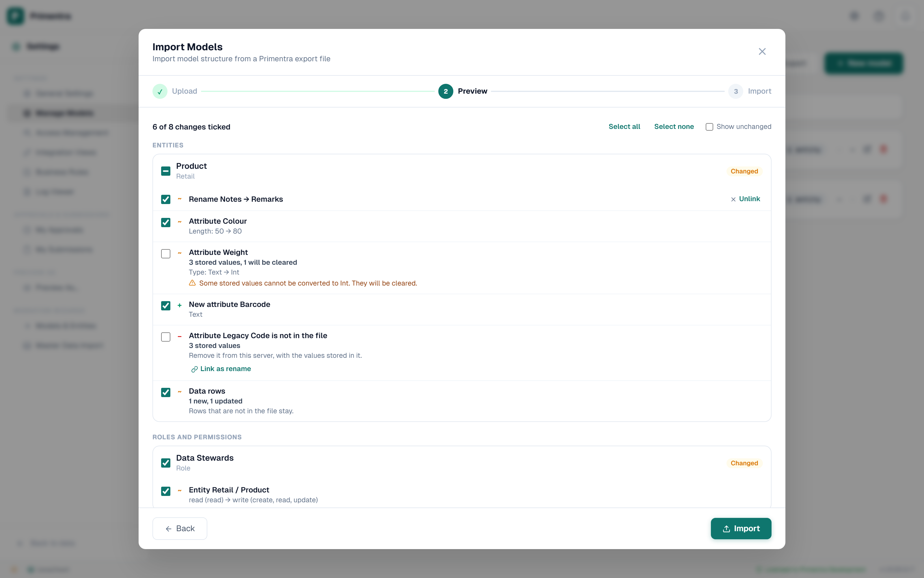The width and height of the screenshot is (924, 578).
Task: Click the green plus icon for New attribute Barcode
Action: [179, 305]
